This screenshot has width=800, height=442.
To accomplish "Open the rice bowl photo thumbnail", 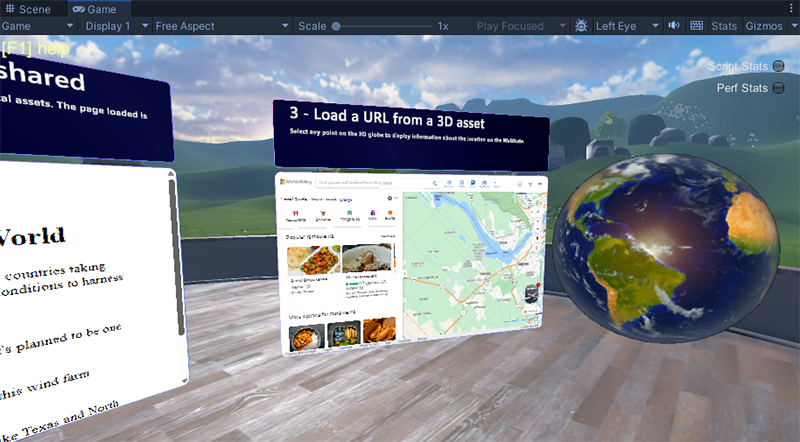I will (x=307, y=336).
